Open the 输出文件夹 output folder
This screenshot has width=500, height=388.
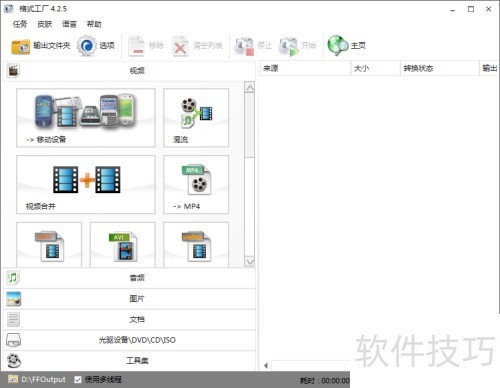41,46
